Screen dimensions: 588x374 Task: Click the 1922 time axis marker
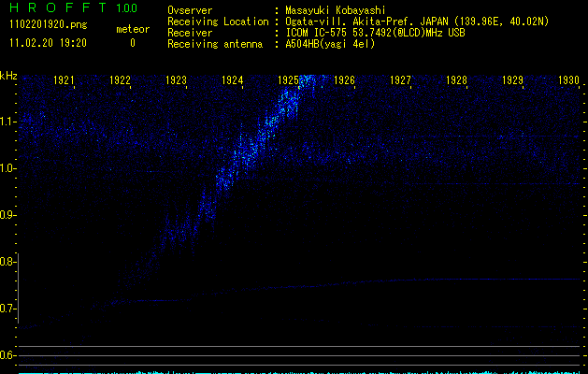(x=120, y=80)
